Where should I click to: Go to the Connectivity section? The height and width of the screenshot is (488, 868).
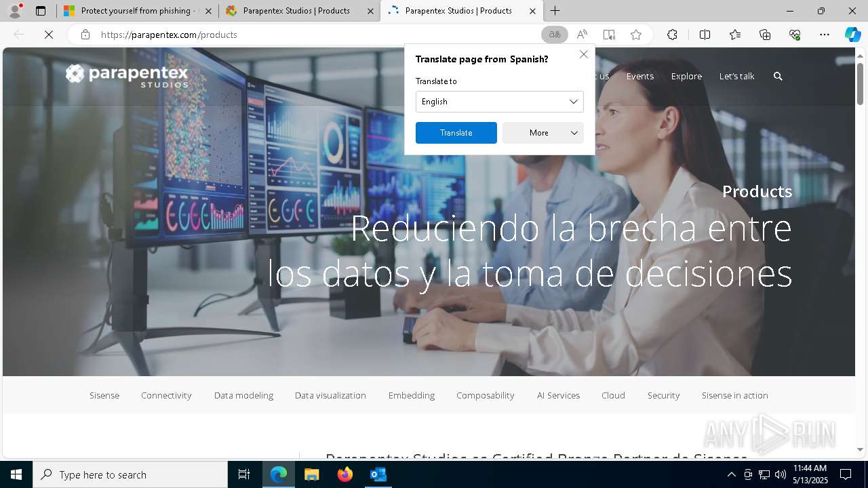point(166,395)
